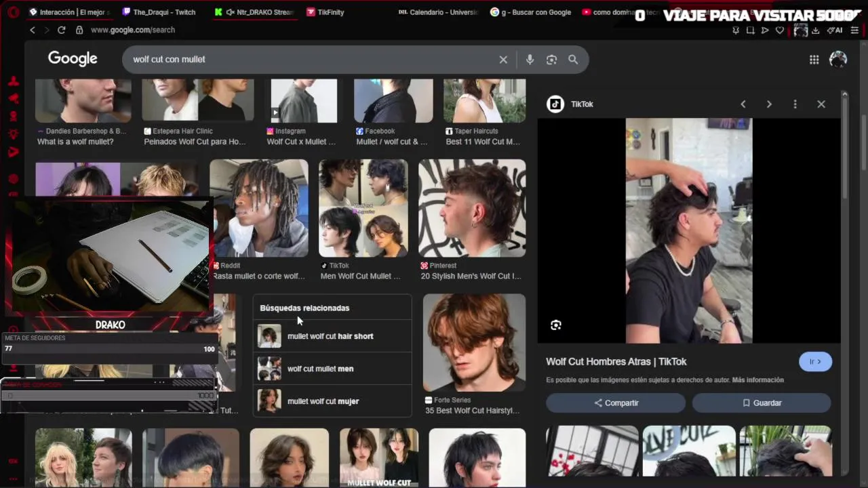Show next image in preview panel
Image resolution: width=868 pixels, height=488 pixels.
pyautogui.click(x=769, y=104)
